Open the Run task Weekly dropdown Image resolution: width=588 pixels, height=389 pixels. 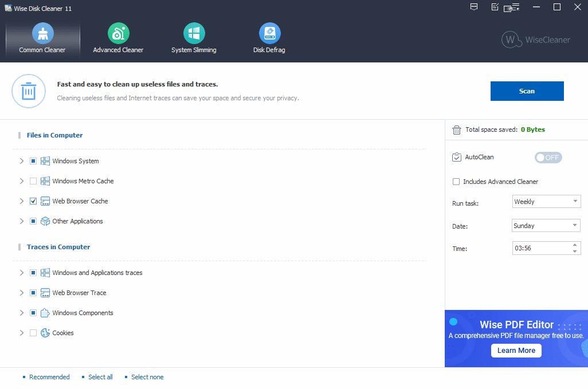(x=546, y=202)
